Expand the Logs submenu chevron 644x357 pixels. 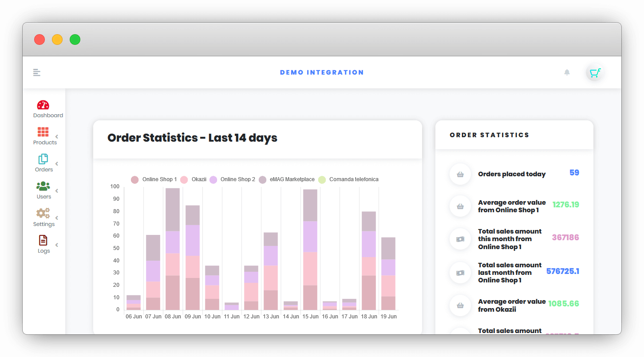tap(57, 245)
